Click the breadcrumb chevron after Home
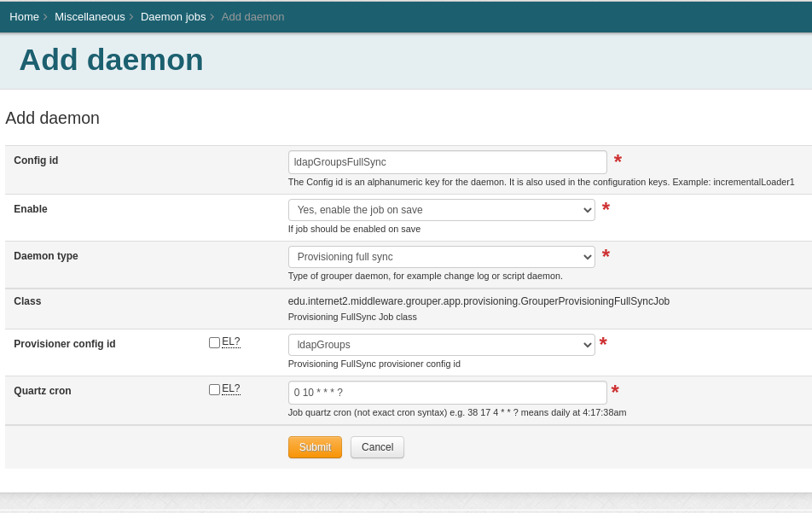812x513 pixels. point(45,17)
